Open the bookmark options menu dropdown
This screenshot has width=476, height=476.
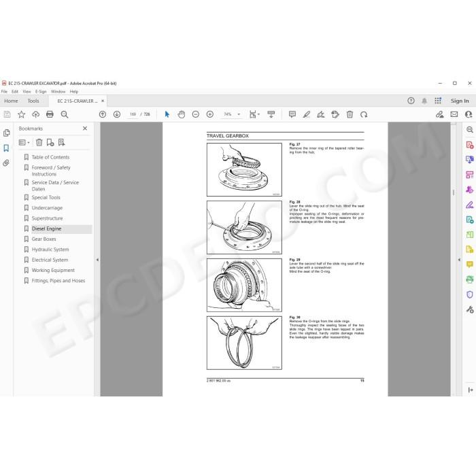coord(24,142)
